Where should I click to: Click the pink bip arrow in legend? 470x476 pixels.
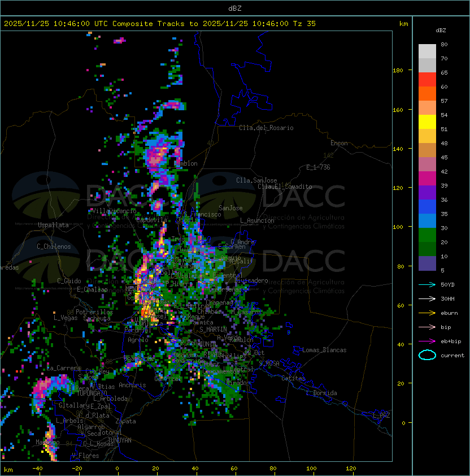tap(427, 327)
